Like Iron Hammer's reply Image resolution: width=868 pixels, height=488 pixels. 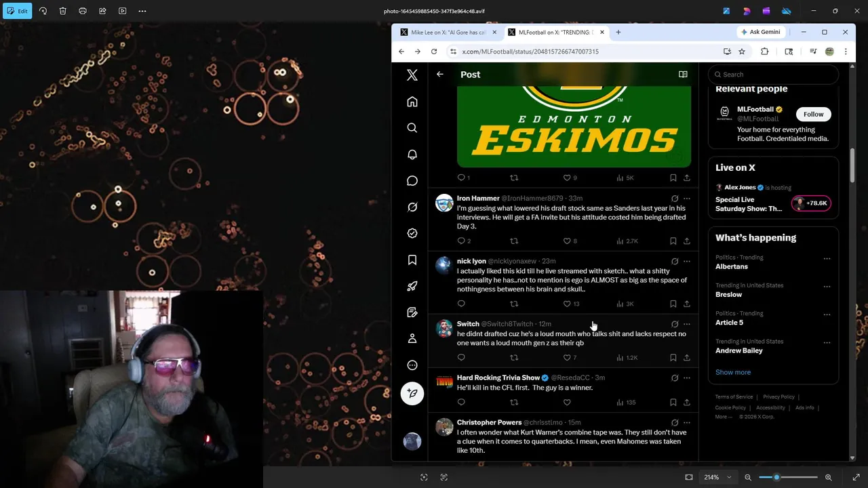click(567, 241)
